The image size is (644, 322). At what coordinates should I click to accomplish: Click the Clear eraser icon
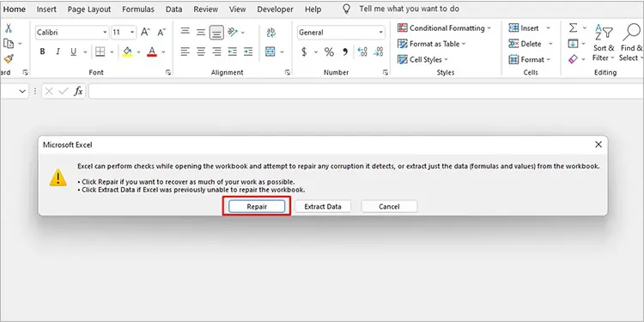pyautogui.click(x=573, y=59)
